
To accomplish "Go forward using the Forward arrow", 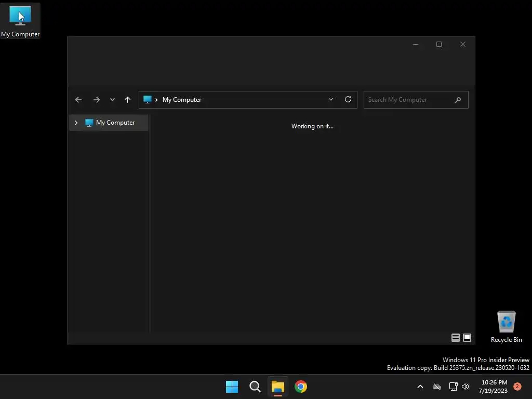I will pos(96,100).
